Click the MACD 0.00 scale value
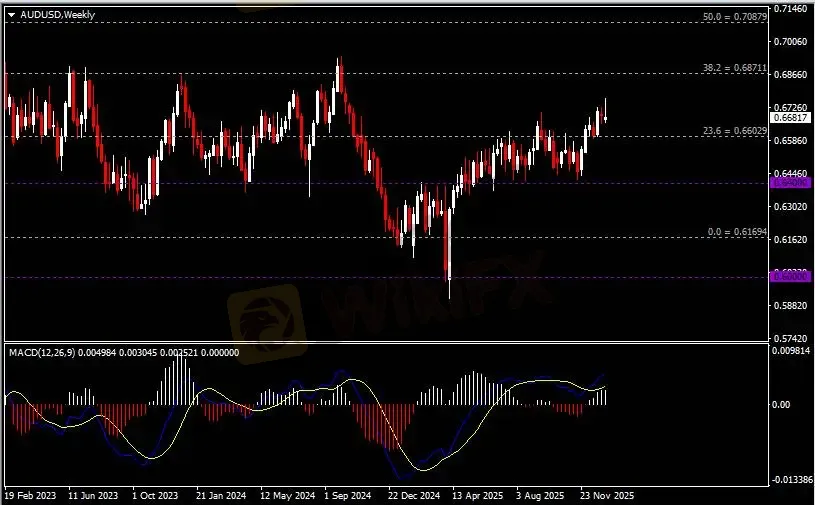Image resolution: width=815 pixels, height=505 pixels. [783, 405]
